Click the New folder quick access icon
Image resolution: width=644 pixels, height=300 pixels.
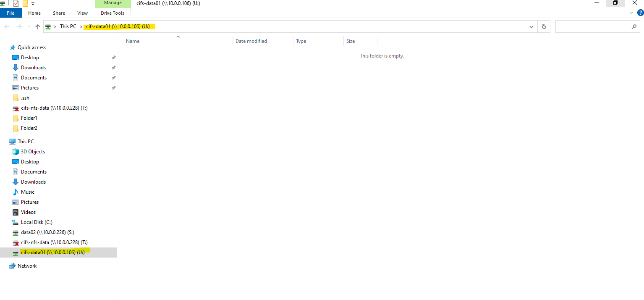coord(25,3)
